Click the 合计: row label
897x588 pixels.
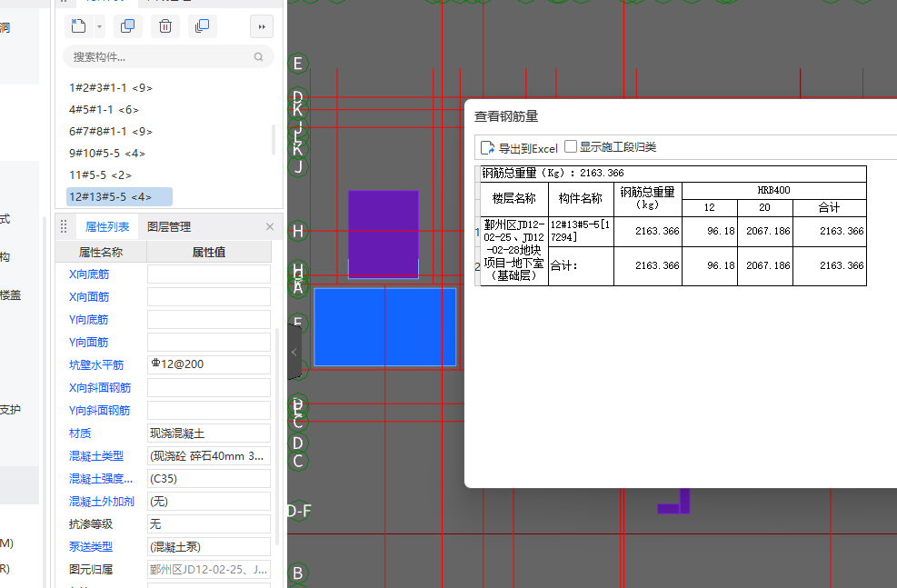[581, 265]
